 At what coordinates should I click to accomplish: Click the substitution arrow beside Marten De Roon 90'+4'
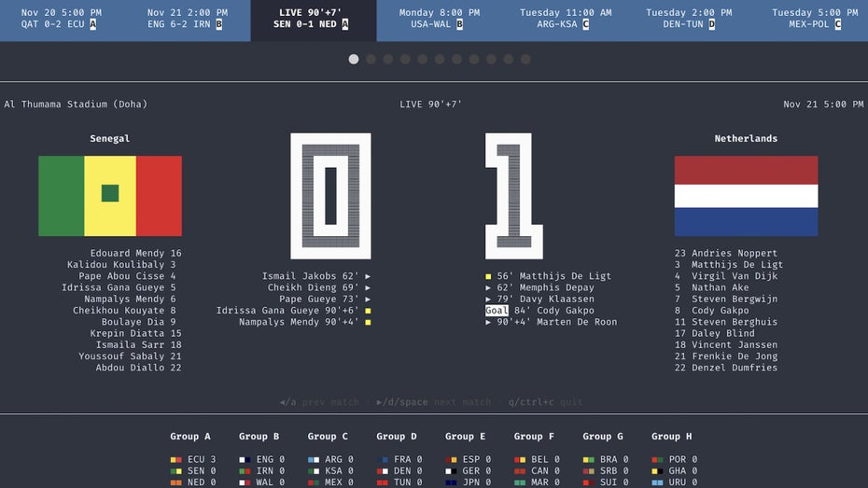coord(488,322)
